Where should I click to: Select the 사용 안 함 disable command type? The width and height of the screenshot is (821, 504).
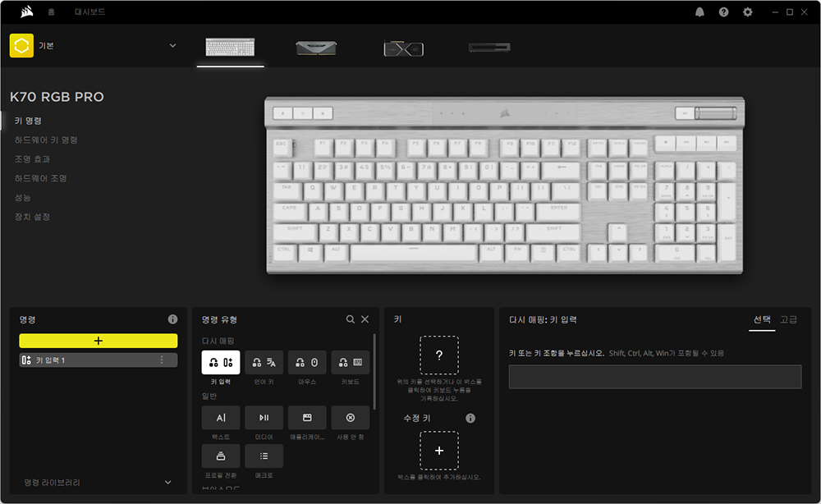[x=351, y=417]
